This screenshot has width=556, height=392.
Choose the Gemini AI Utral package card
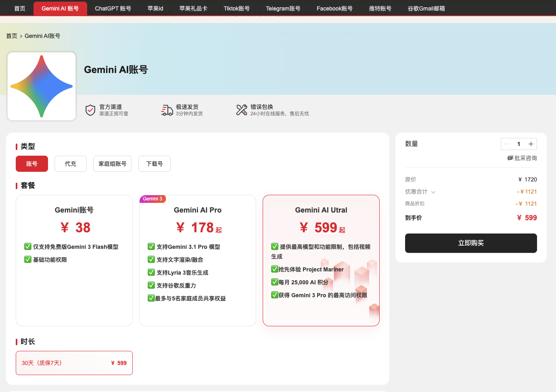[321, 261]
